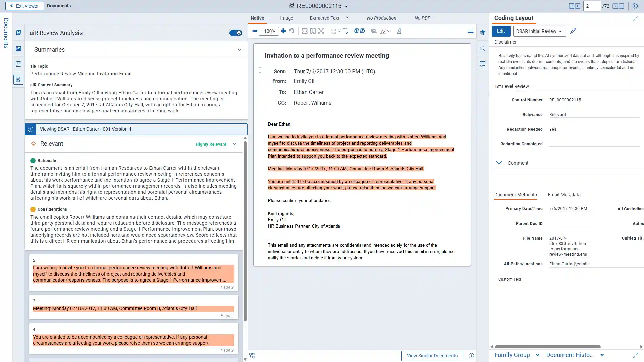Image resolution: width=644 pixels, height=362 pixels.
Task: Open viewer settings gear icon
Action: click(635, 6)
